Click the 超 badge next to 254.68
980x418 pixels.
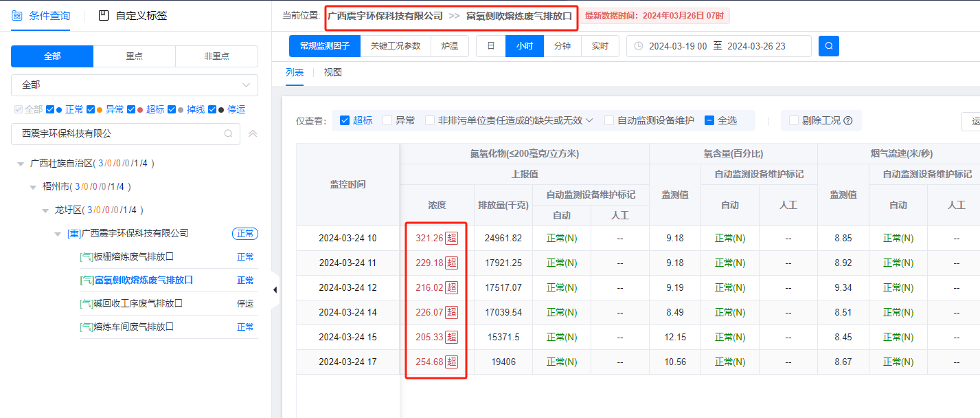451,362
